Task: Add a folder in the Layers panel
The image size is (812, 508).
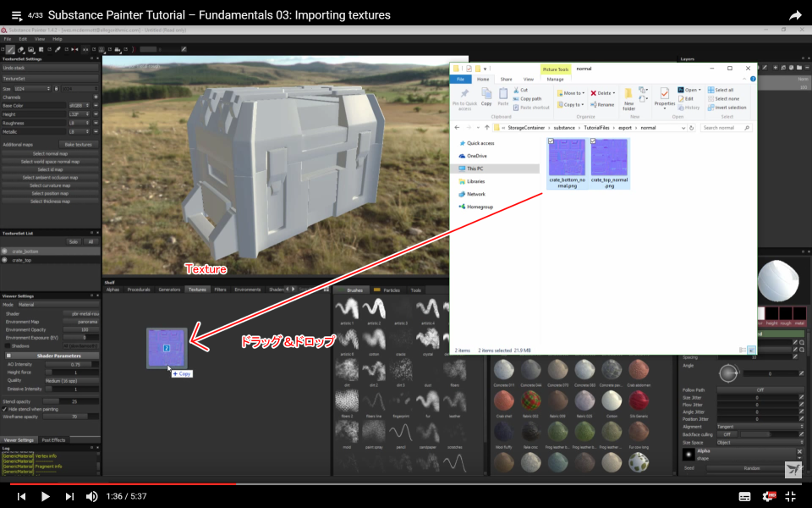Action: pyautogui.click(x=799, y=68)
